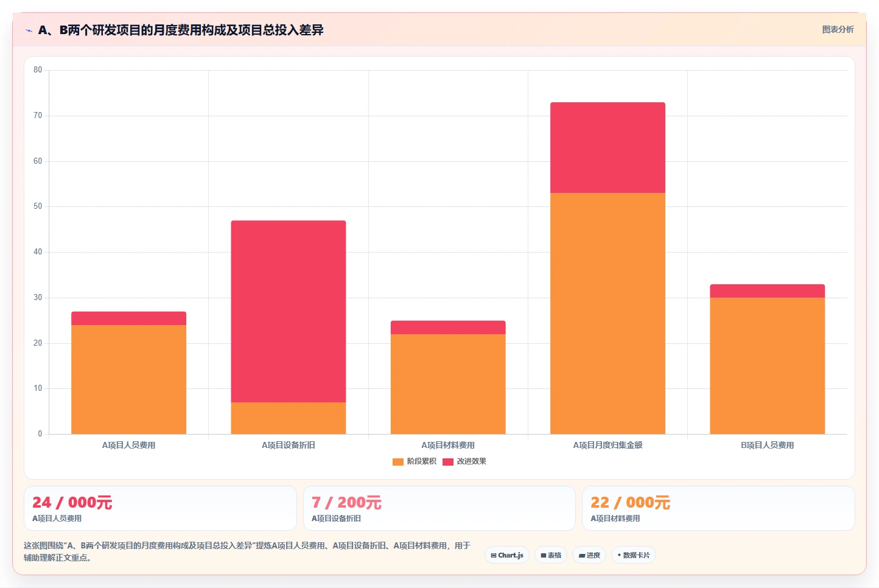879x588 pixels.
Task: Click the A项目材料费用 caption on the data card
Action: [615, 519]
